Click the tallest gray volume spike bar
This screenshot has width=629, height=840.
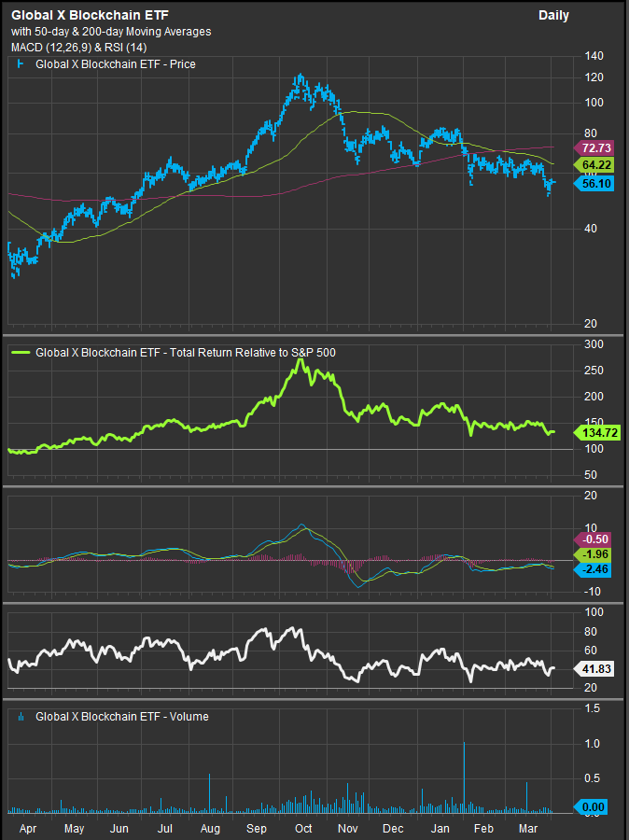pyautogui.click(x=464, y=775)
